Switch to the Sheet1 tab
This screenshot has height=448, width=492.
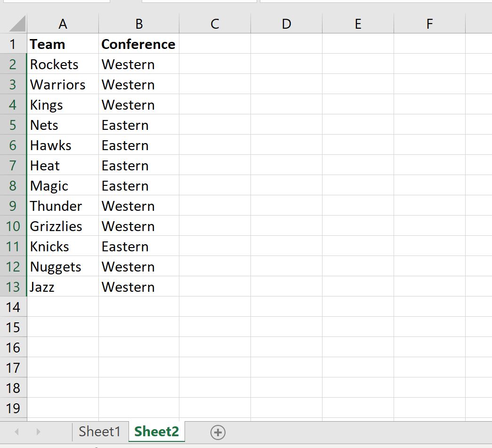click(100, 432)
